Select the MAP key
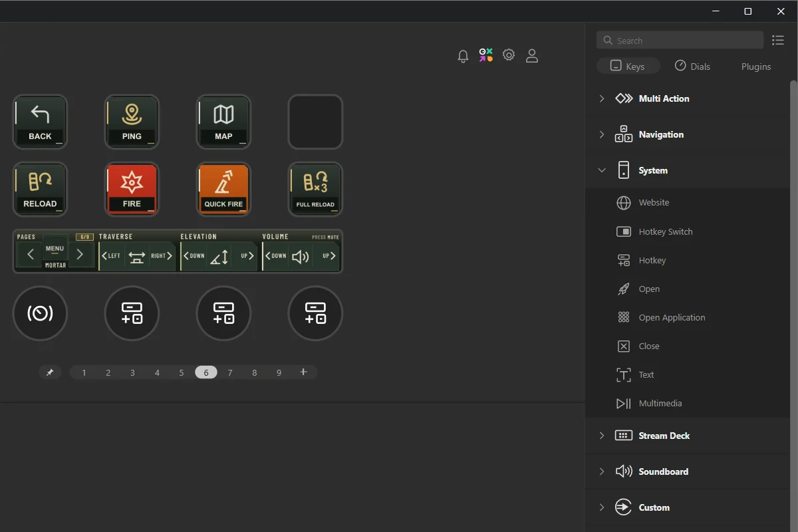The width and height of the screenshot is (798, 532). point(223,122)
